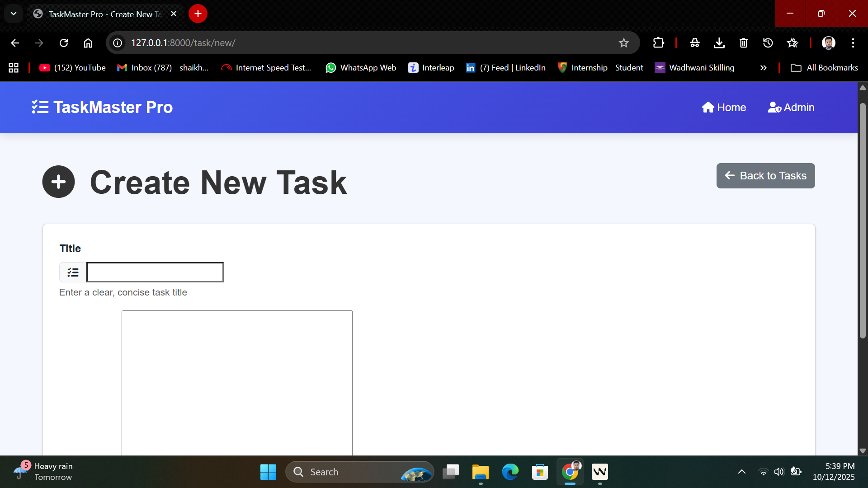
Task: Click the address bar URL
Action: click(183, 43)
